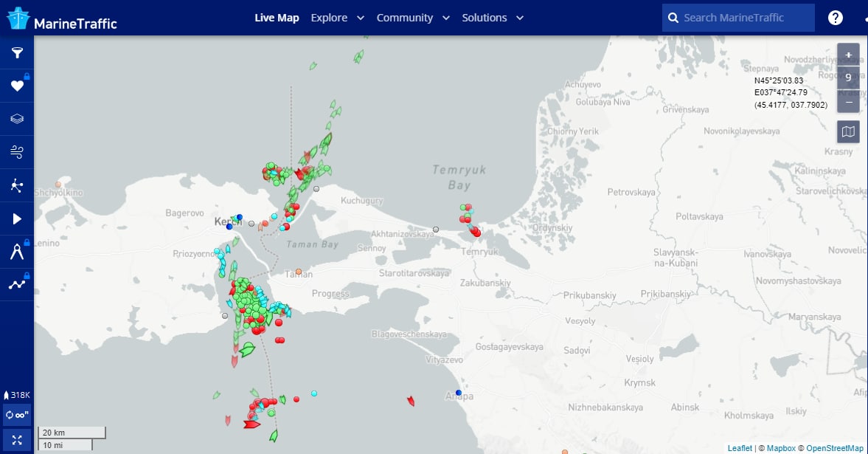Image resolution: width=868 pixels, height=454 pixels.
Task: Open the density maps nodes icon
Action: coord(17,186)
